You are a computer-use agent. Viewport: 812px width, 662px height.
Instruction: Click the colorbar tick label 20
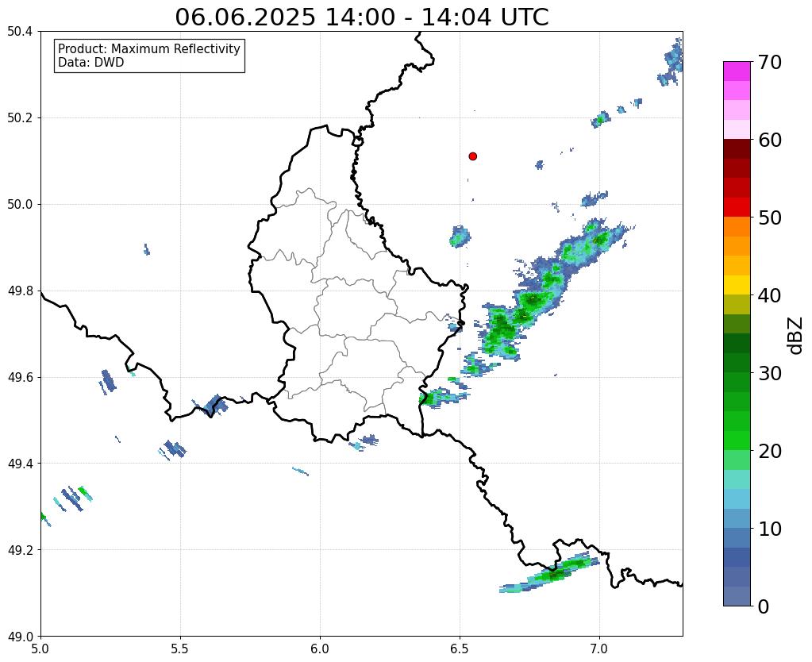click(769, 451)
